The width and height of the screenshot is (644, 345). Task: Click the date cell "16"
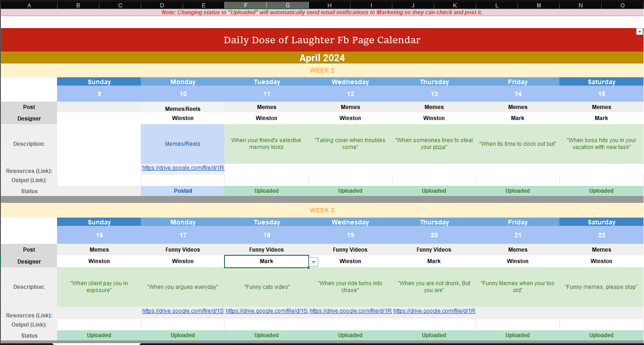pyautogui.click(x=99, y=235)
